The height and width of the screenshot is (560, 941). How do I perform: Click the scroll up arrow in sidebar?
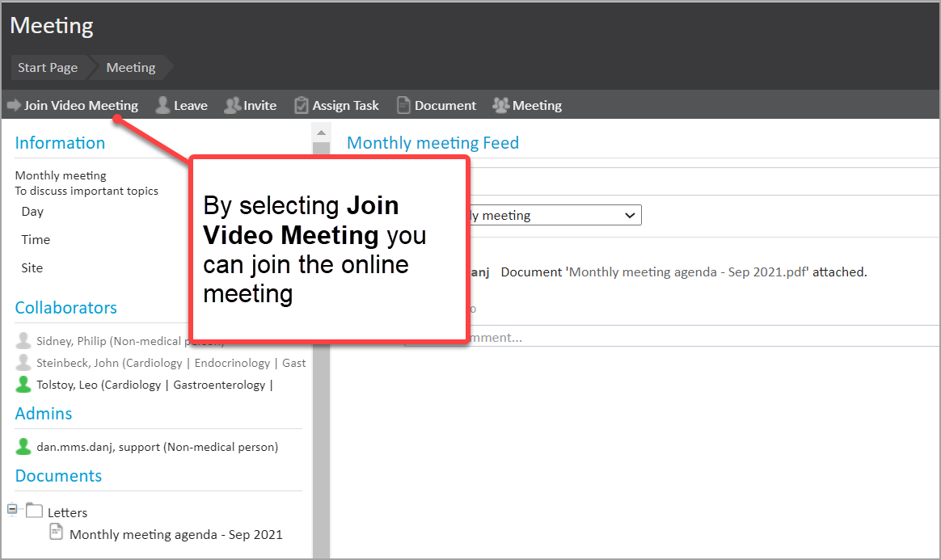[x=321, y=133]
